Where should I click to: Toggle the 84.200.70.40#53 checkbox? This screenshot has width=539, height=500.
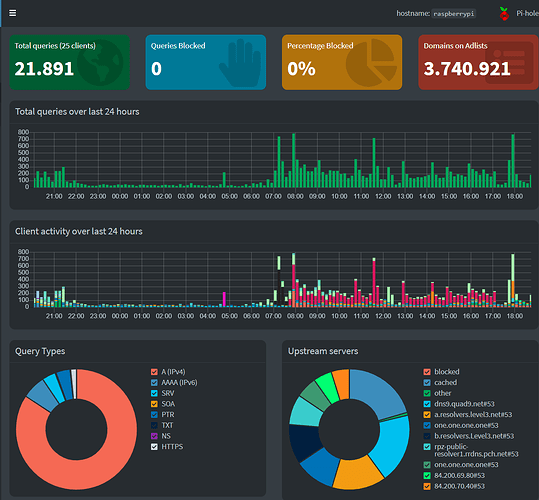pyautogui.click(x=427, y=486)
